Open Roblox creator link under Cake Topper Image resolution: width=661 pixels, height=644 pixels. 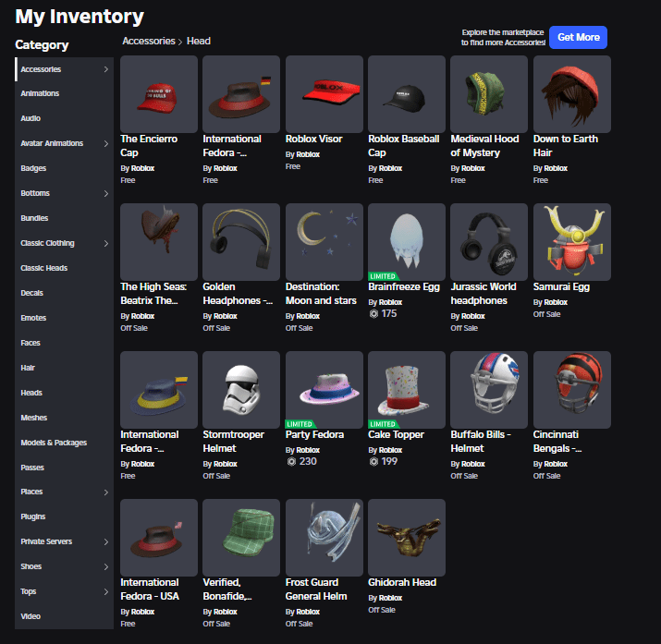(x=390, y=450)
